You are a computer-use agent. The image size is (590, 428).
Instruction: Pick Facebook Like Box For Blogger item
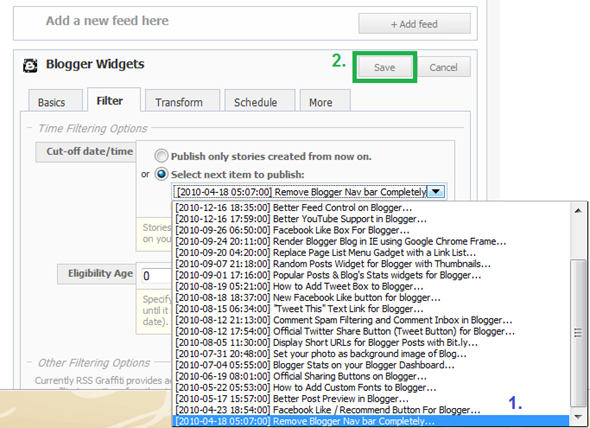point(371,230)
